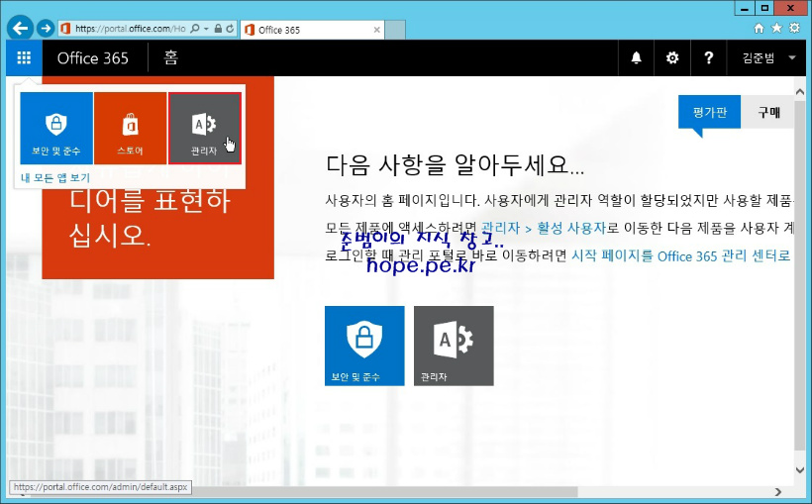Select the Office 365 browser tab
Image resolution: width=812 pixels, height=504 pixels.
pyautogui.click(x=313, y=30)
